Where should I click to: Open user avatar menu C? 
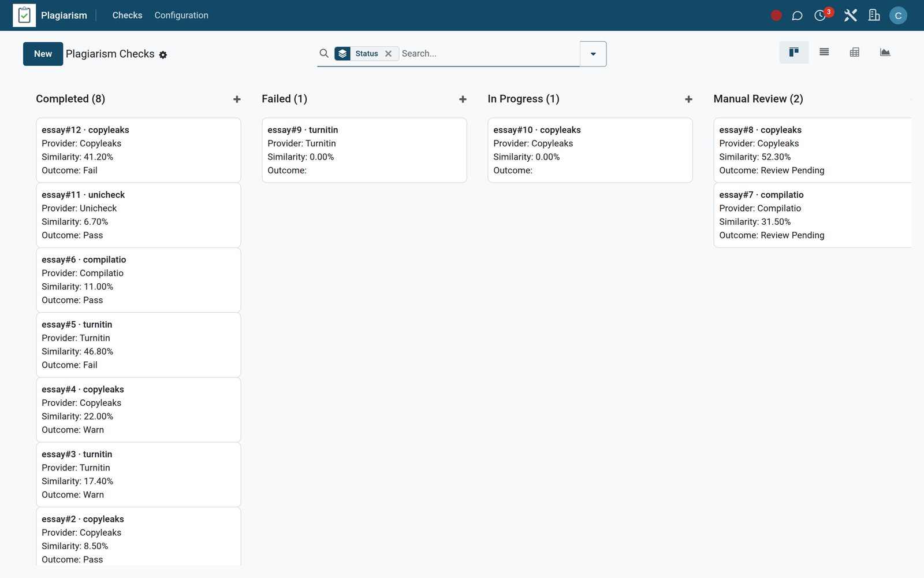898,16
